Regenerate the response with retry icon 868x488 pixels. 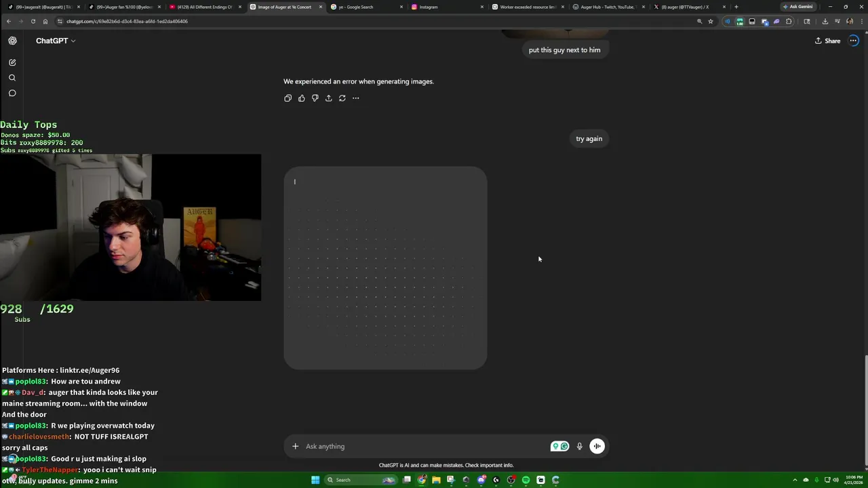point(342,98)
